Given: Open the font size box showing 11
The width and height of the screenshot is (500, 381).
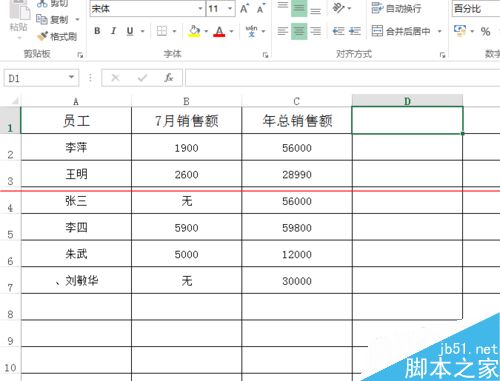Looking at the screenshot, I should [221, 9].
